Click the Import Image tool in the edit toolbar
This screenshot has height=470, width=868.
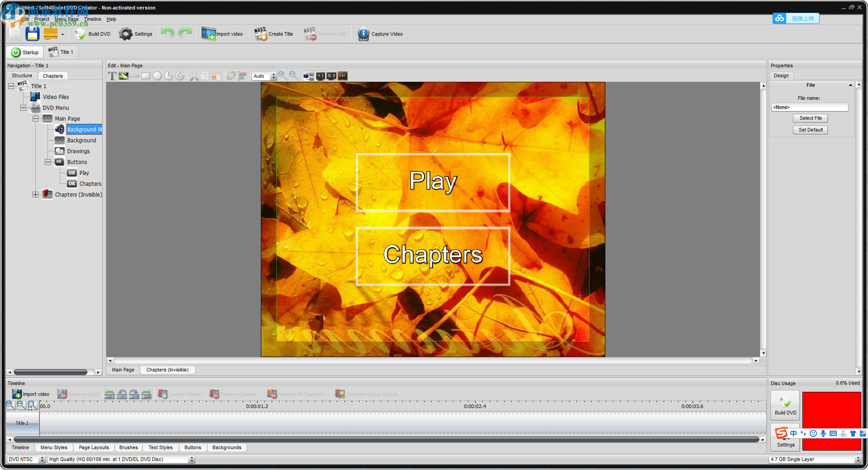(123, 76)
